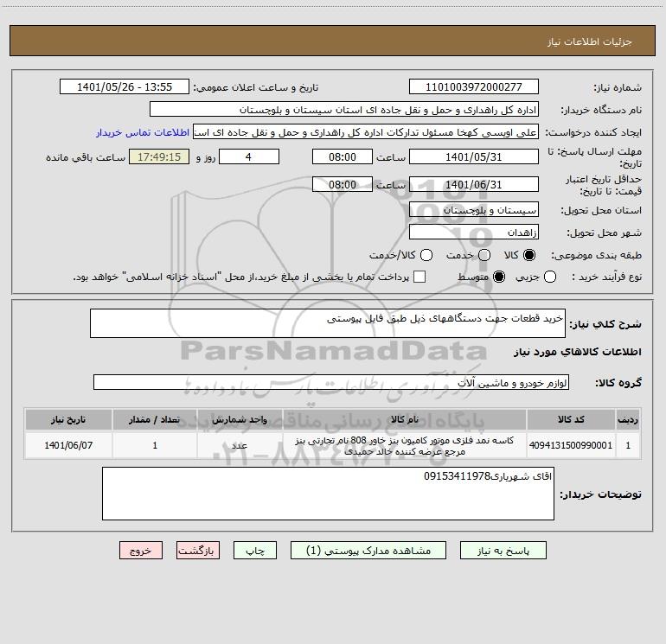Viewport: 666px width, 644px height.
Task: Click the نام دستگاه خریدار field
Action: pyautogui.click(x=344, y=110)
